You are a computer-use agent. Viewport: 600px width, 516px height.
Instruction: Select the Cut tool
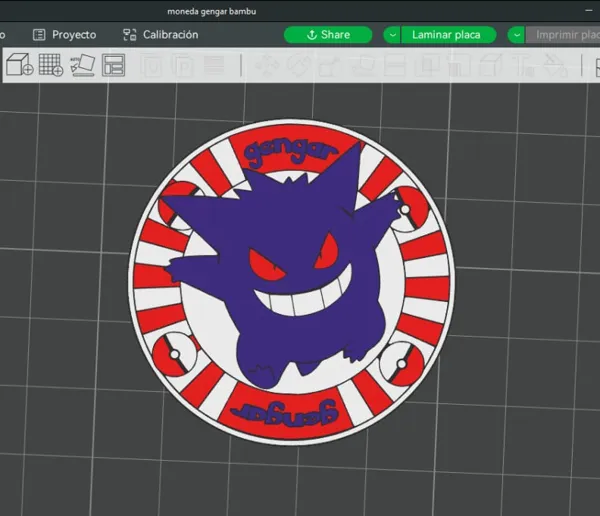(x=395, y=65)
